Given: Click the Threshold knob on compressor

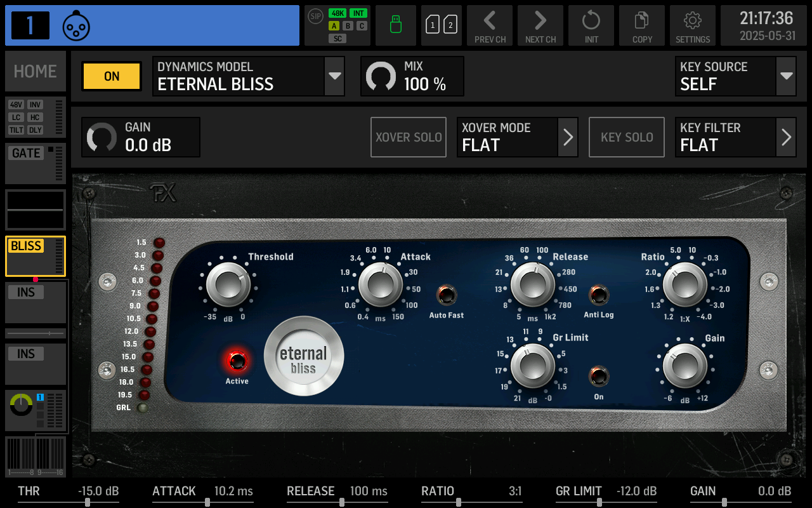Looking at the screenshot, I should tap(228, 285).
